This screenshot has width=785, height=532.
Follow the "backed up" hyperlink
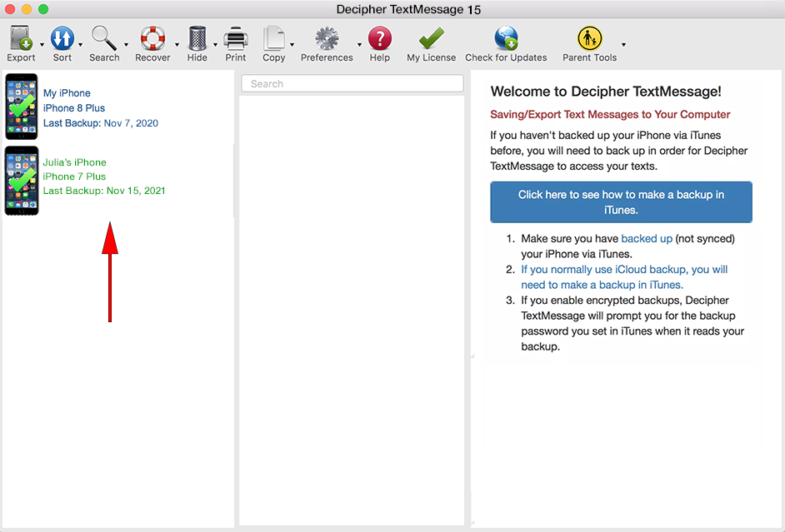(x=646, y=238)
